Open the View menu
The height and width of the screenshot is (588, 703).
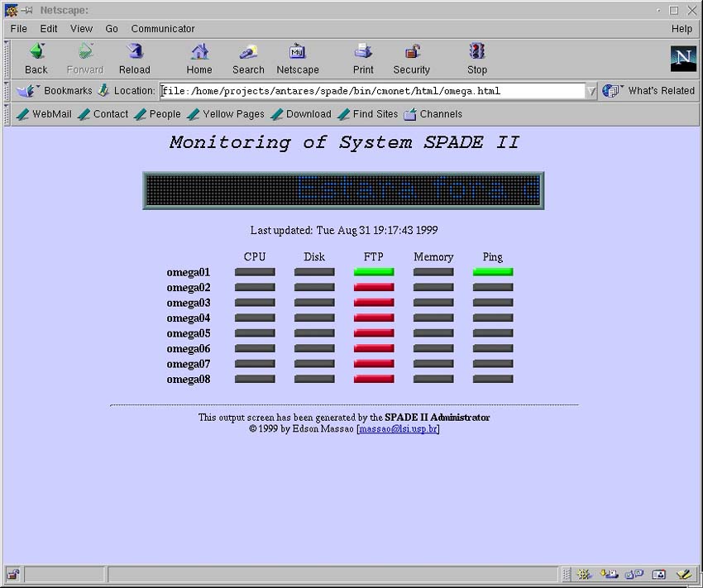coord(81,29)
